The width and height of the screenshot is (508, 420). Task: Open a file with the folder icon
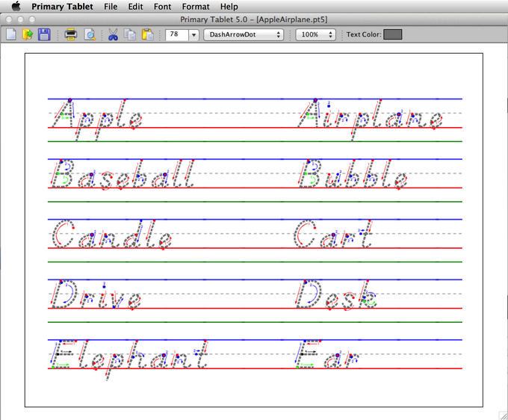tap(28, 34)
